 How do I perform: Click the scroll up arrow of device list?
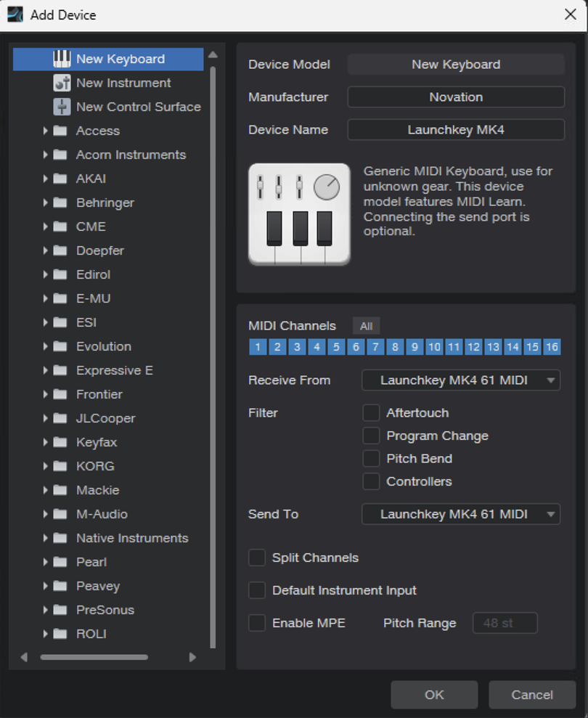coord(213,54)
